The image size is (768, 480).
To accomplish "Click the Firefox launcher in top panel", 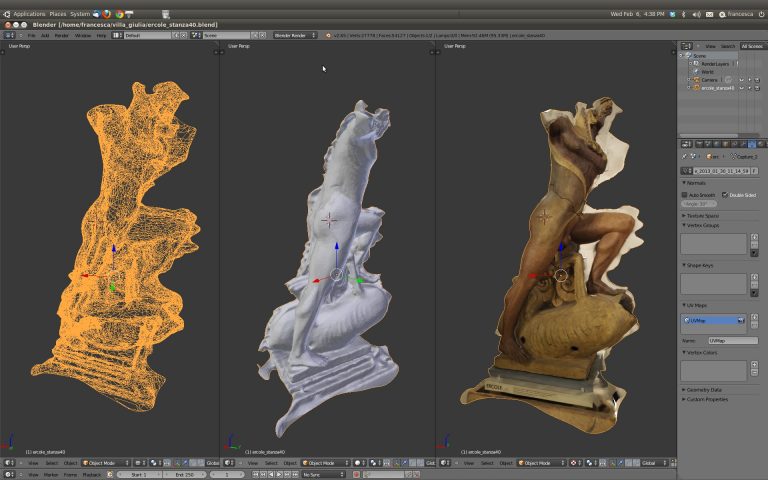I will pos(107,14).
